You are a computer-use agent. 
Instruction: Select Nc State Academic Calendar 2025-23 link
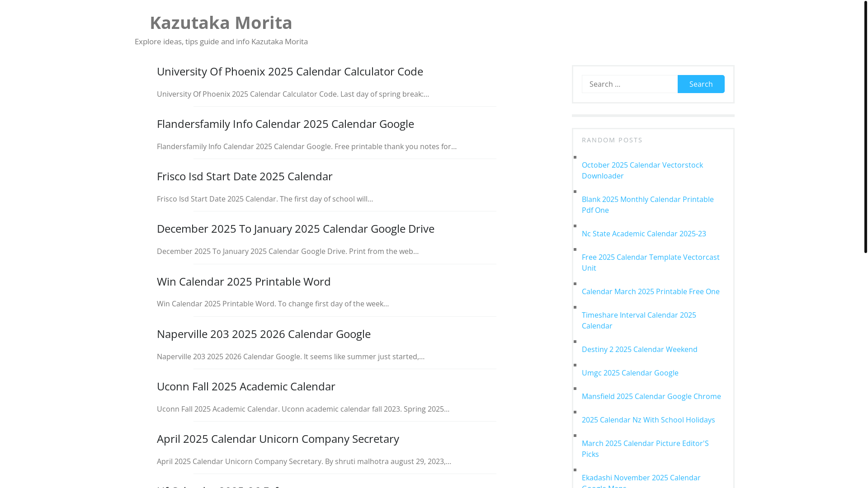644,234
